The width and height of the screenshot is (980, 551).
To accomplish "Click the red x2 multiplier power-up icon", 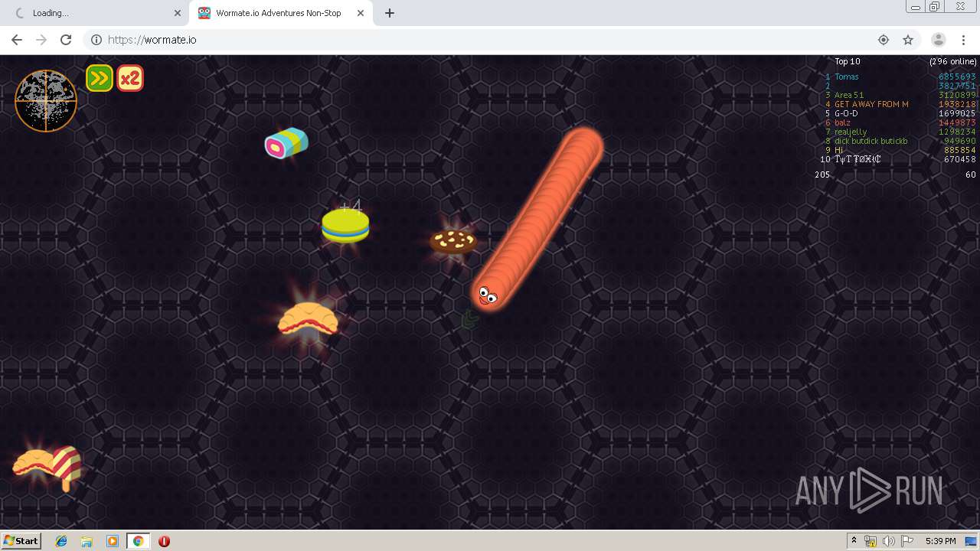I will (130, 78).
